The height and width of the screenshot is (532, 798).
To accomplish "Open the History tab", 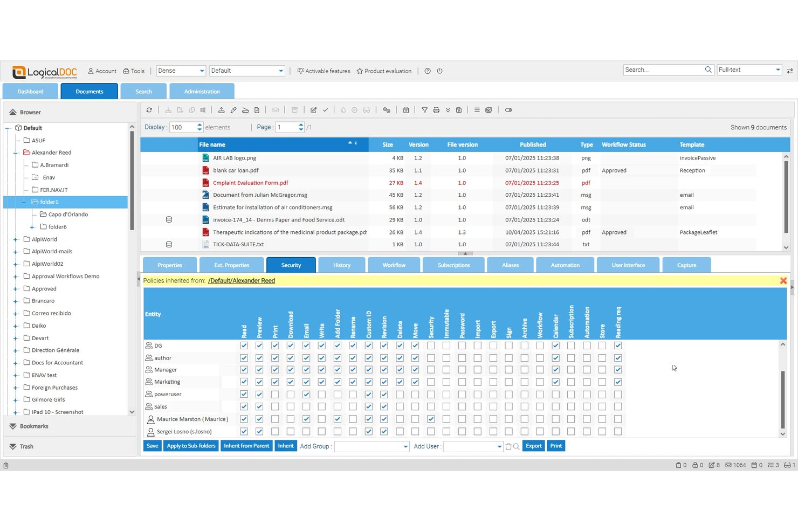I will [x=342, y=265].
